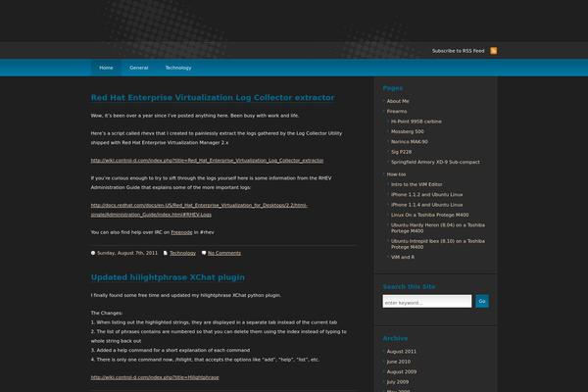Open the August 2009 archive

point(401,372)
